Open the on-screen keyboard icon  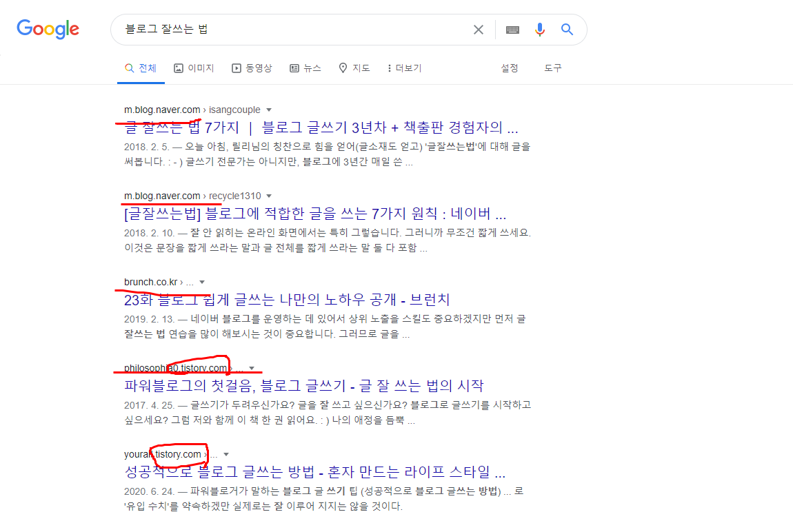pyautogui.click(x=512, y=30)
